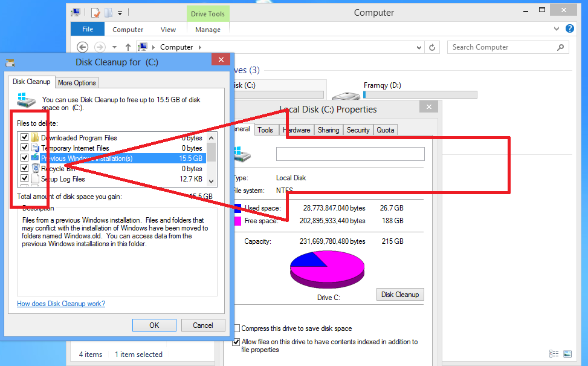Open the Tools tab in Properties
This screenshot has height=366, width=588.
[x=265, y=130]
